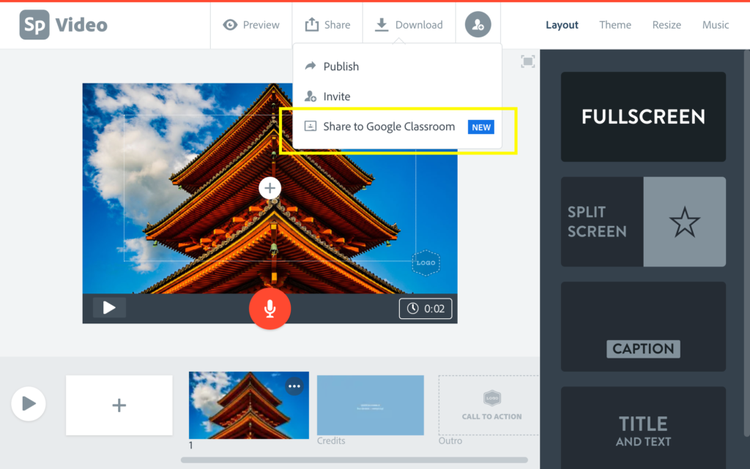Select the Call to Action outro slide
Viewport: 750px width, 469px height.
coord(489,405)
